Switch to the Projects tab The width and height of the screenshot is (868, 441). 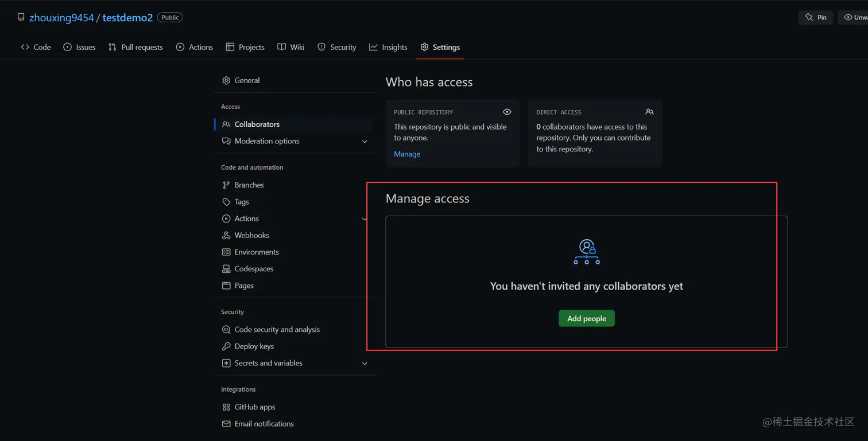(245, 47)
